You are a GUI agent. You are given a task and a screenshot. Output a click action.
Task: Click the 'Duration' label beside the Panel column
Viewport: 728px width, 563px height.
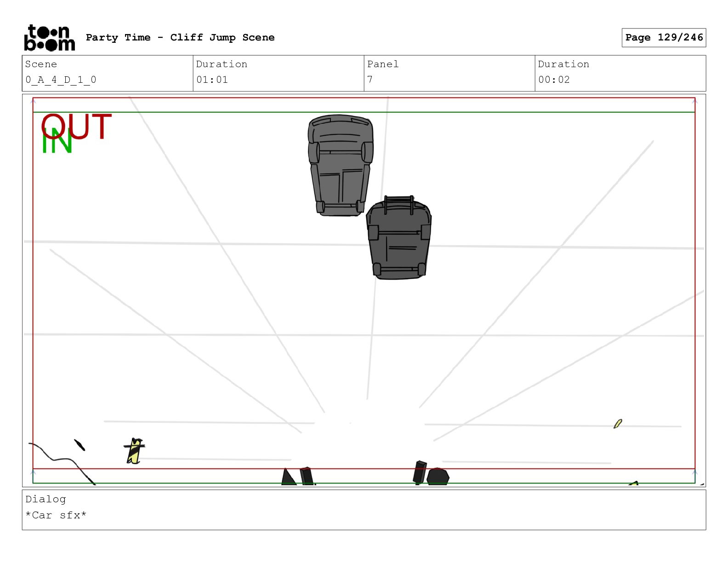coord(563,64)
